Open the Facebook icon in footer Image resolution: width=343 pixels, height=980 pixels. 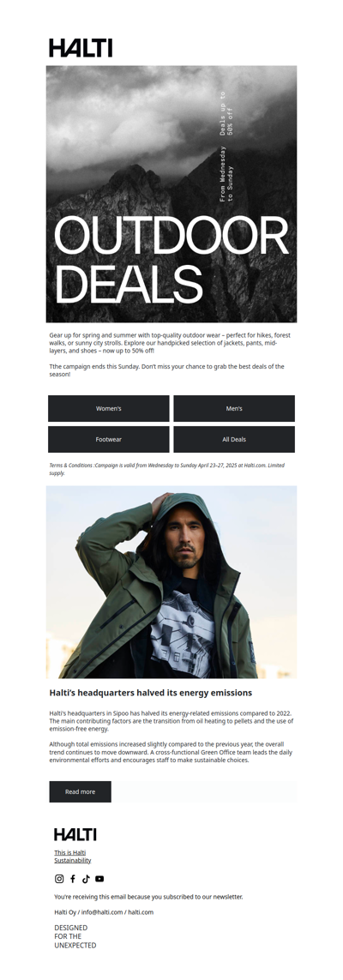(73, 879)
